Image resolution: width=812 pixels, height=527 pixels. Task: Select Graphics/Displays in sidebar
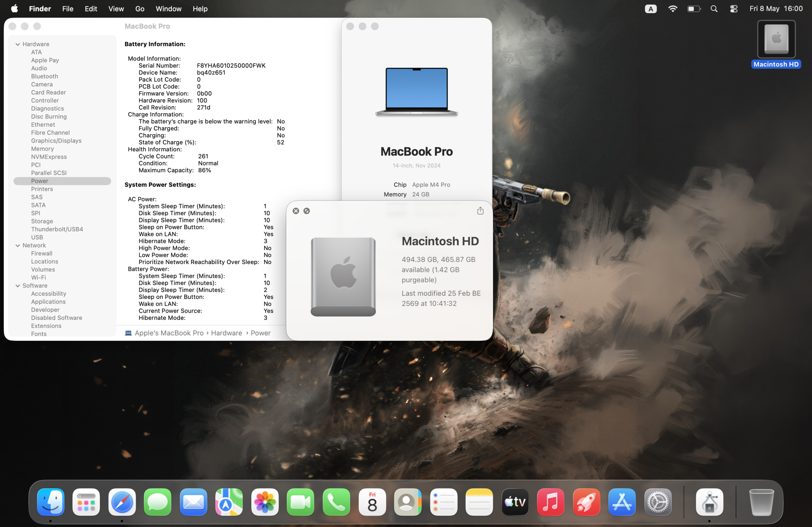[x=56, y=141]
